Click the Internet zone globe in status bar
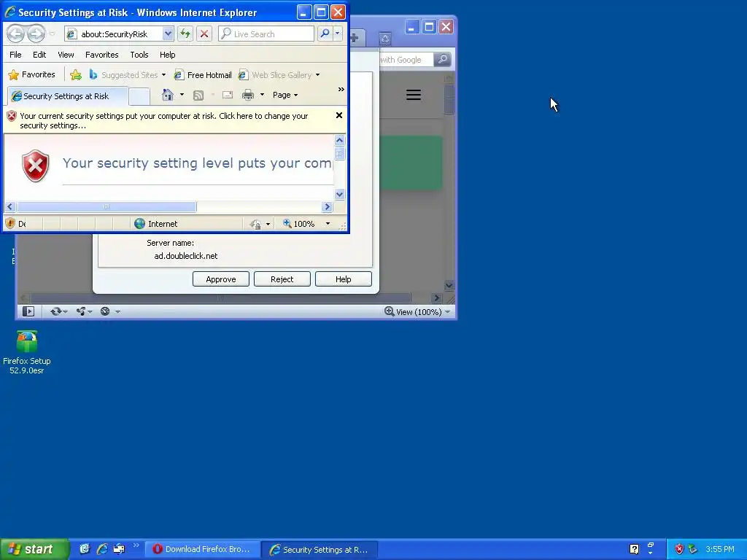The height and width of the screenshot is (560, 747). tap(139, 224)
